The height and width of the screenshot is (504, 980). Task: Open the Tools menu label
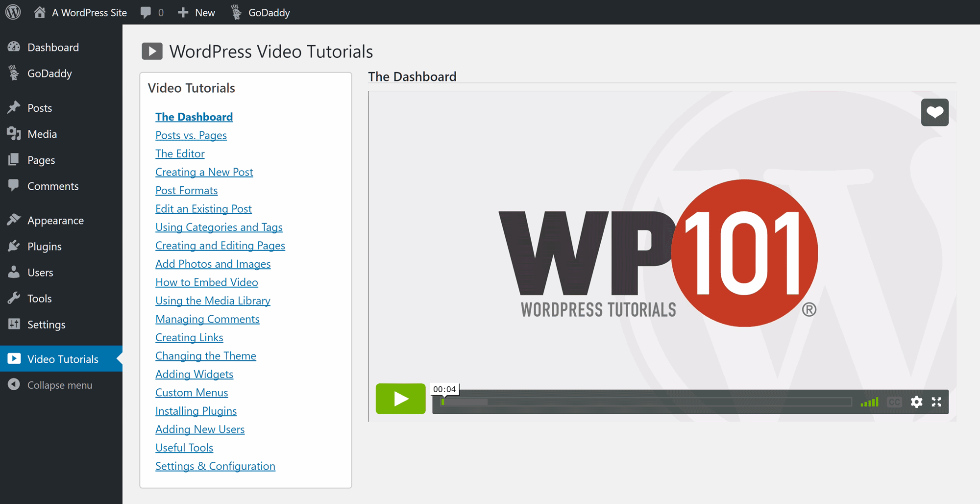39,299
